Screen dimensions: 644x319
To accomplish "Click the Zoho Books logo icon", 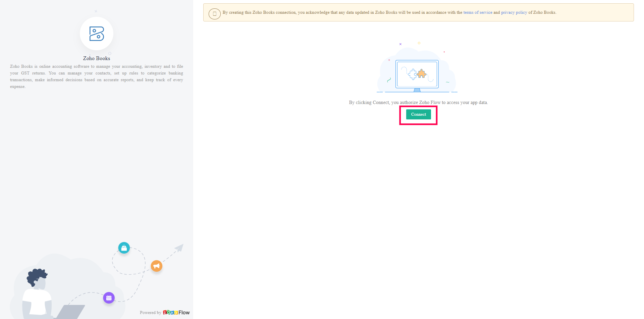I will (x=97, y=34).
